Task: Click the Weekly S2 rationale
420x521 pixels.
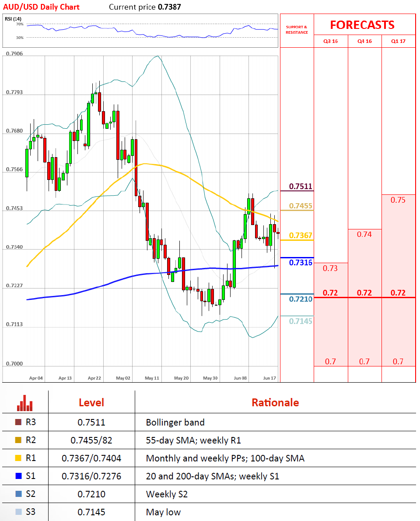Action: (x=167, y=494)
